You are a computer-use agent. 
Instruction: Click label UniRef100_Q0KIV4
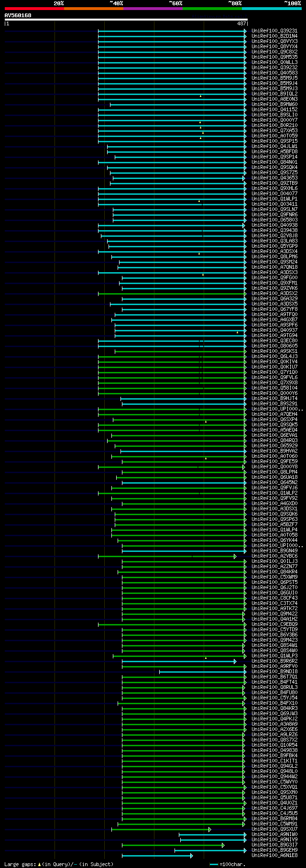coord(274,362)
